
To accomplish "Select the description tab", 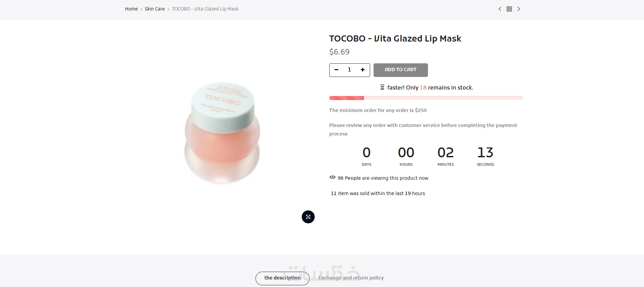I will (x=282, y=278).
